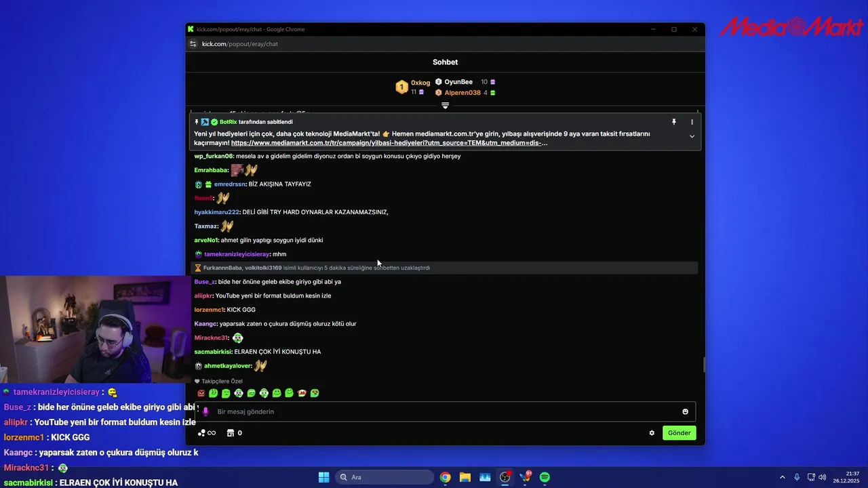Click the username sacmabirkisi in the chat popout
The width and height of the screenshot is (868, 488).
[x=213, y=352]
